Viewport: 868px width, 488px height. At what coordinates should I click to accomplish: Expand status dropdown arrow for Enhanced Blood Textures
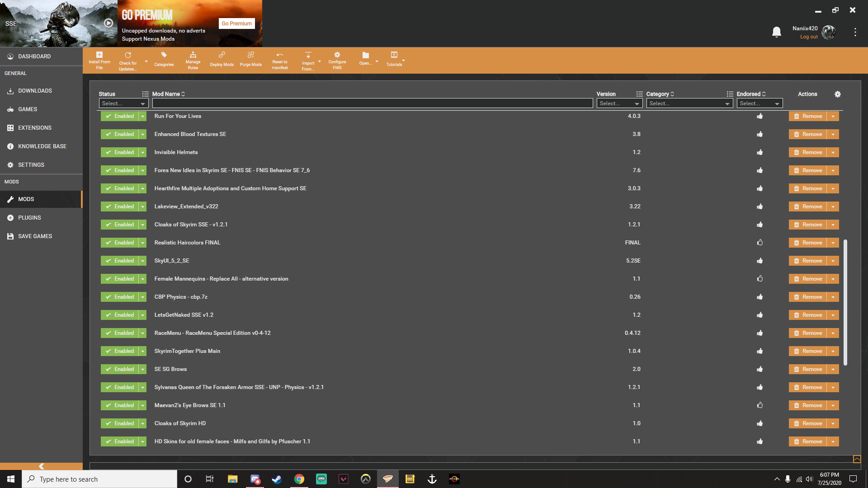click(x=143, y=134)
